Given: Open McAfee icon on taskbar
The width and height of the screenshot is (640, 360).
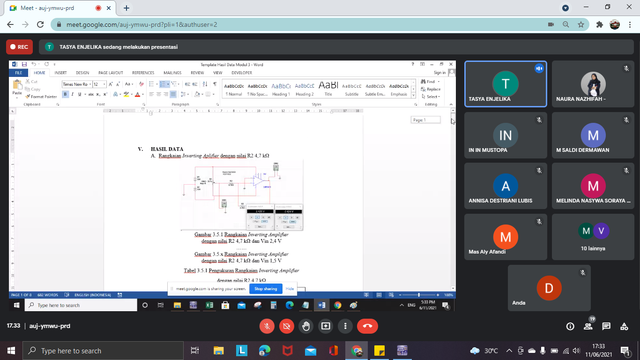Looking at the screenshot, I should point(287,351).
